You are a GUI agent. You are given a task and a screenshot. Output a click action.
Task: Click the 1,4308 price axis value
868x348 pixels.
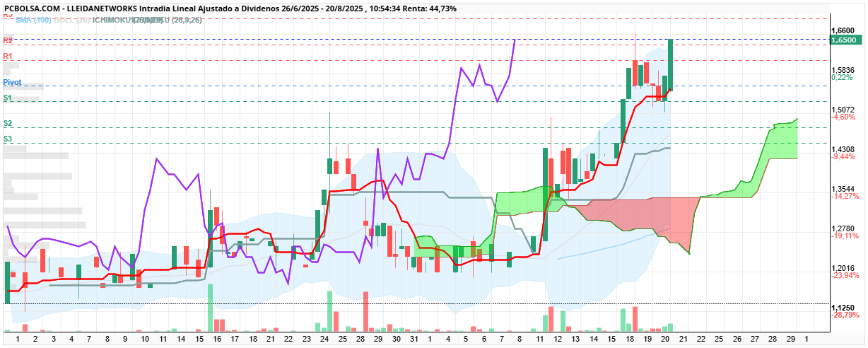[x=843, y=149]
